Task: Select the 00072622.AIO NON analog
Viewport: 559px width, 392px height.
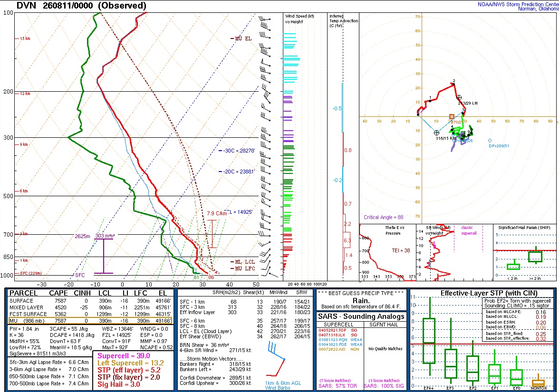Action: pyautogui.click(x=339, y=350)
